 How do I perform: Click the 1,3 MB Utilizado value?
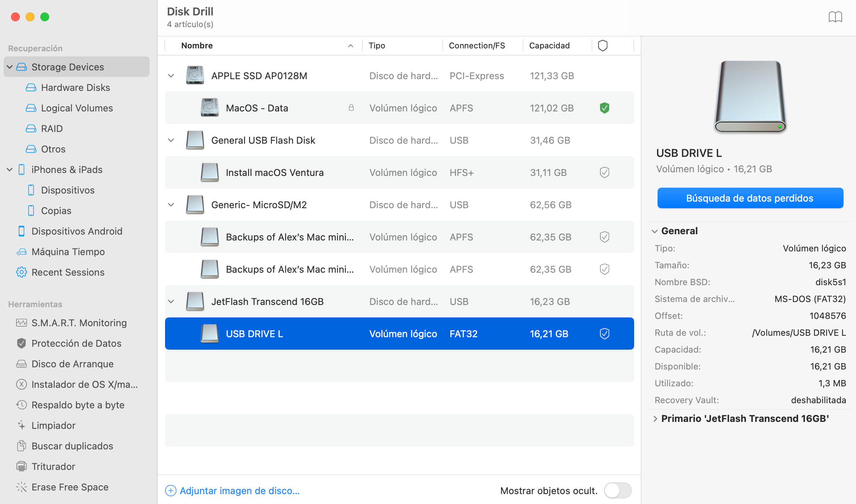coord(832,383)
